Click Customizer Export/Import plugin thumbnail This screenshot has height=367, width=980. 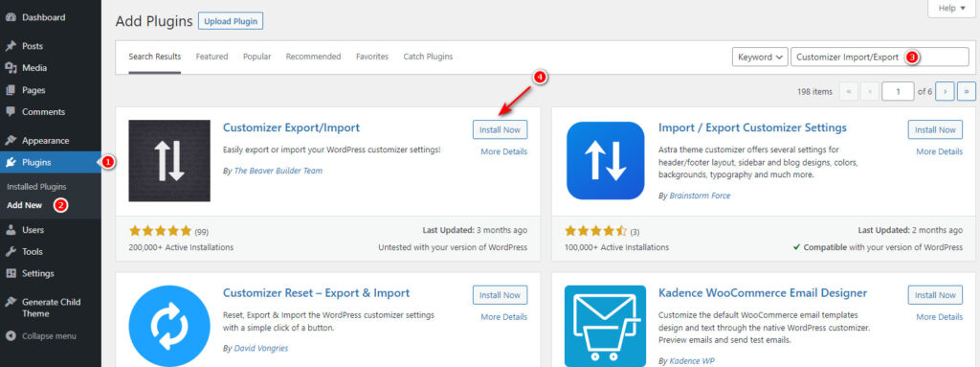tap(169, 161)
